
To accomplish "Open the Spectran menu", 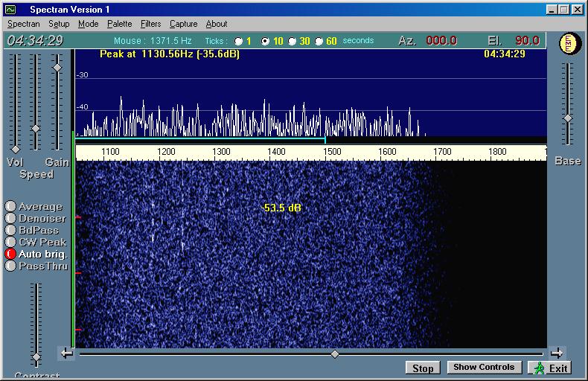I will (x=23, y=24).
